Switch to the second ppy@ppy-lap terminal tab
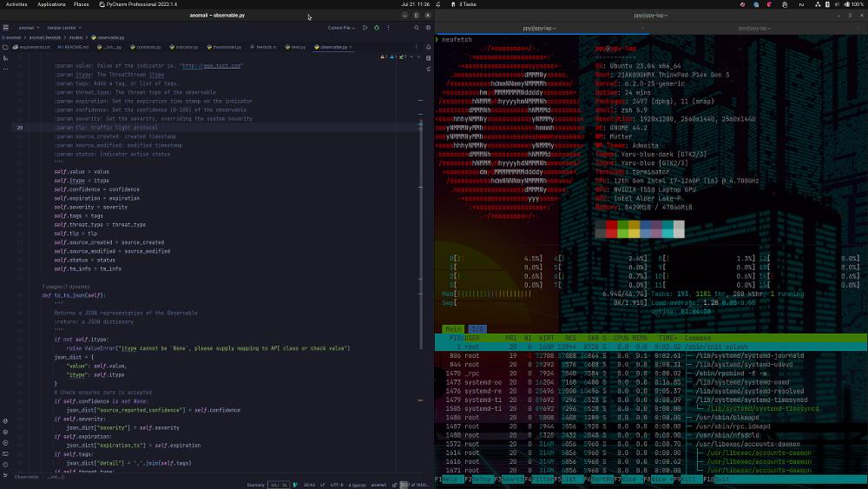This screenshot has height=489, width=868. click(754, 29)
